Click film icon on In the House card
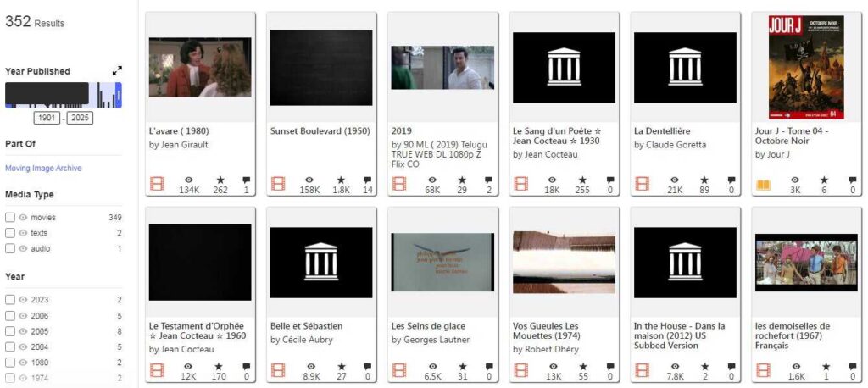The width and height of the screenshot is (868, 388). point(643,370)
